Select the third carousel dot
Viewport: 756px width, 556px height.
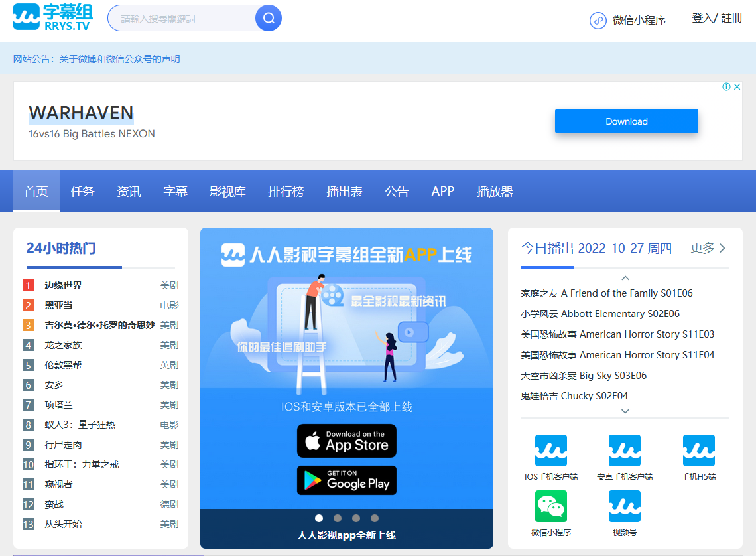pyautogui.click(x=356, y=518)
